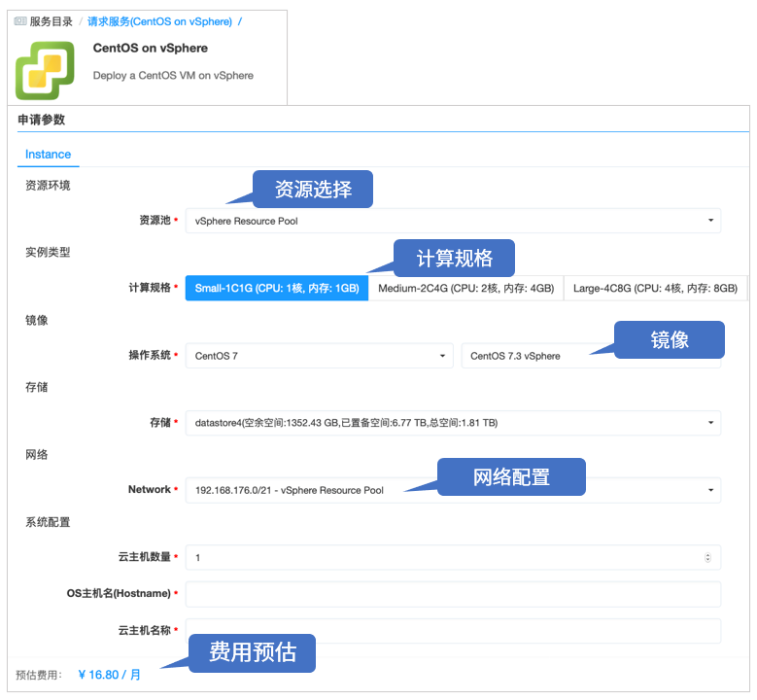
Task: Expand the 资源池 vSphere Resource Pool dropdown
Action: point(453,221)
